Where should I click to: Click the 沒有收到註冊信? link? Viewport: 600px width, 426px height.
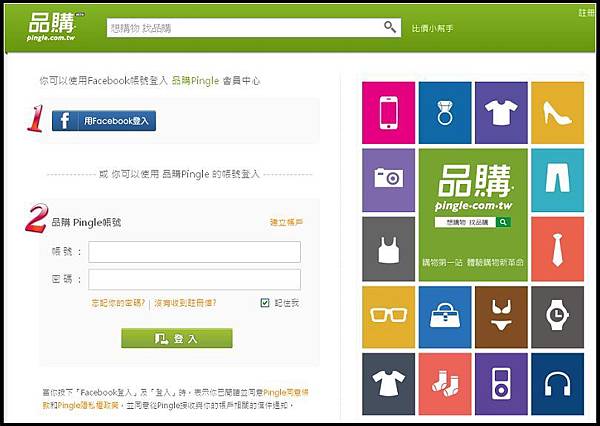185,303
